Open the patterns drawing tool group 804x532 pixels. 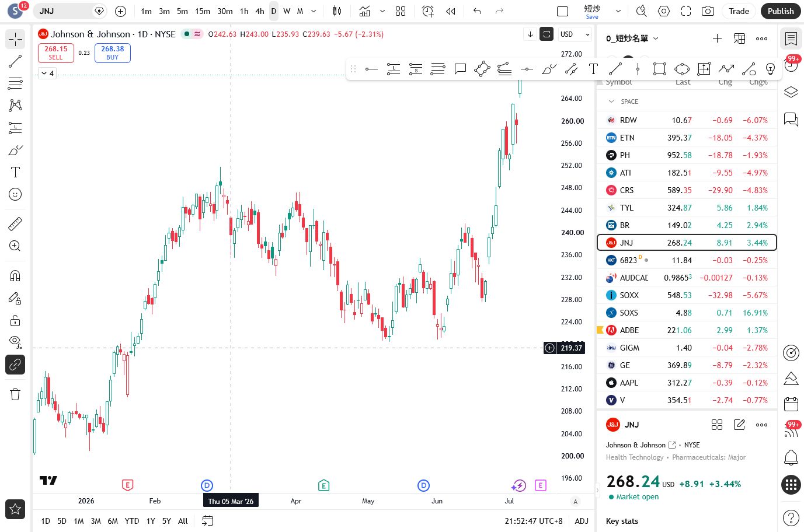click(15, 106)
